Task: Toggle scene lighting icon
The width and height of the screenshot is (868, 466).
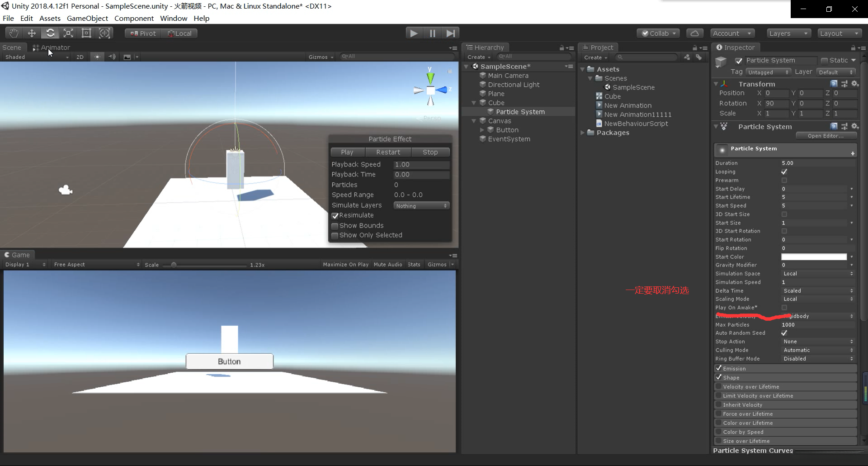Action: (97, 57)
